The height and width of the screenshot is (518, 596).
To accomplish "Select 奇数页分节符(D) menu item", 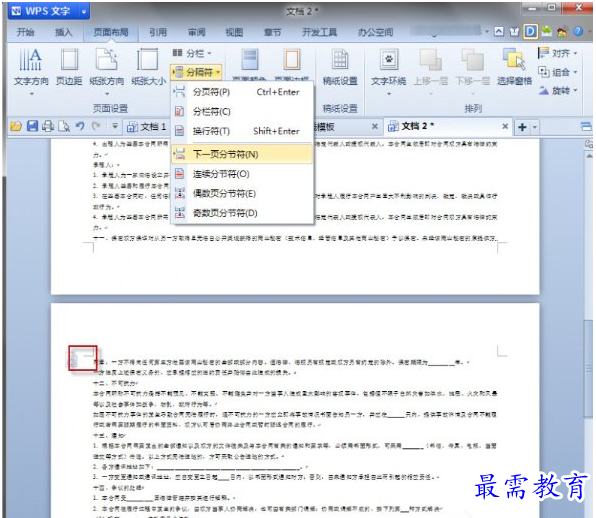I will tap(242, 213).
